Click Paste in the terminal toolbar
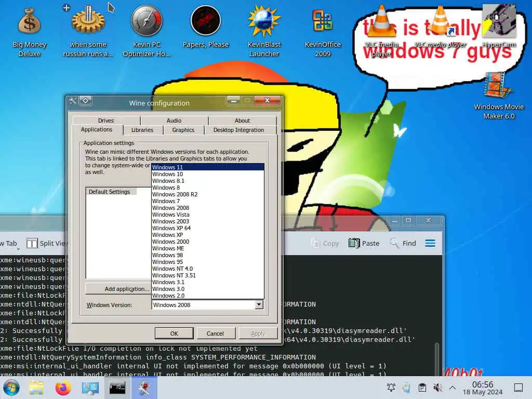The height and width of the screenshot is (399, 532). tap(364, 243)
